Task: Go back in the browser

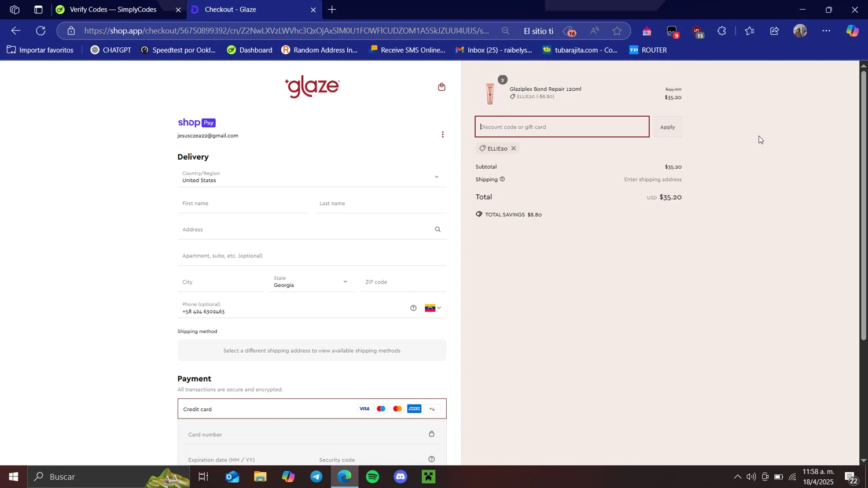Action: (16, 31)
